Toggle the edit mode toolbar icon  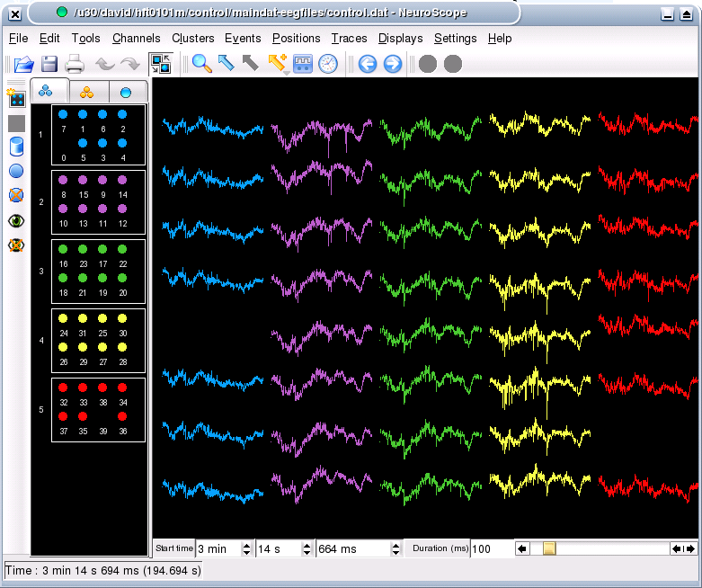click(x=161, y=64)
